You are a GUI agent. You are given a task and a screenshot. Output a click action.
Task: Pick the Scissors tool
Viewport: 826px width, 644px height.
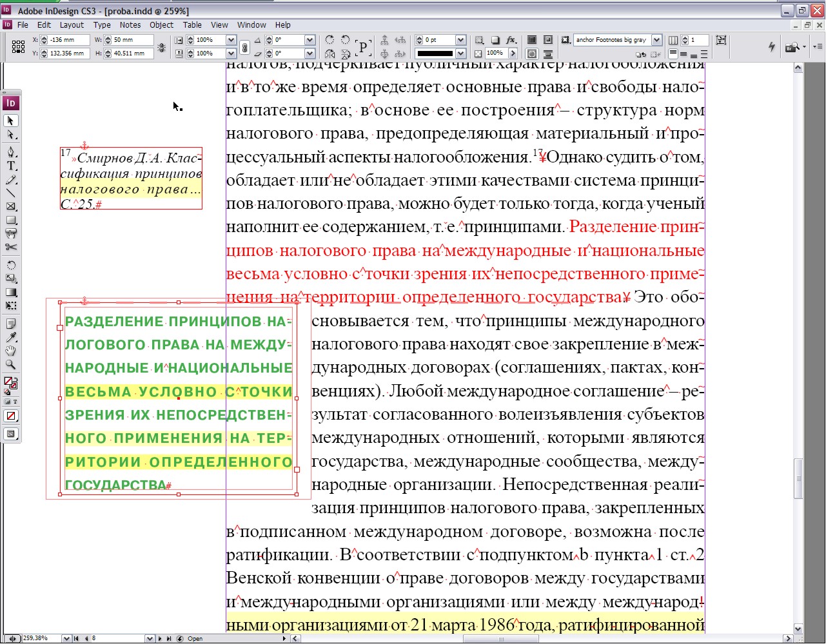pyautogui.click(x=11, y=247)
